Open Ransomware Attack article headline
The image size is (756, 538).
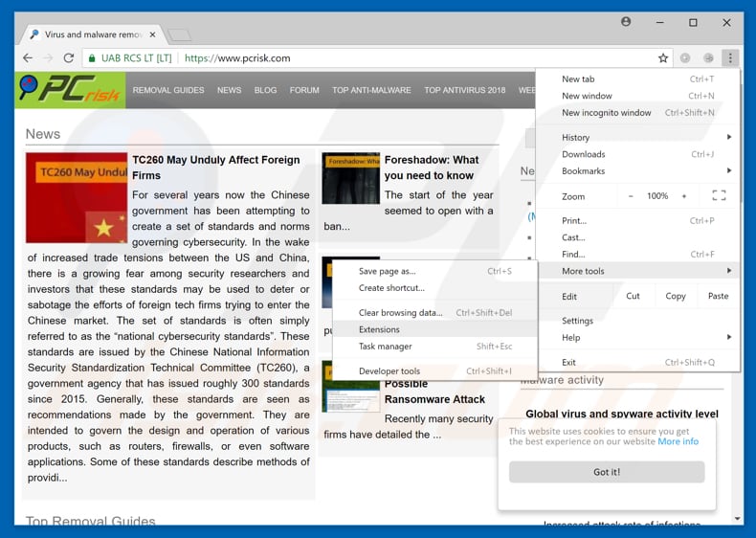(x=434, y=392)
